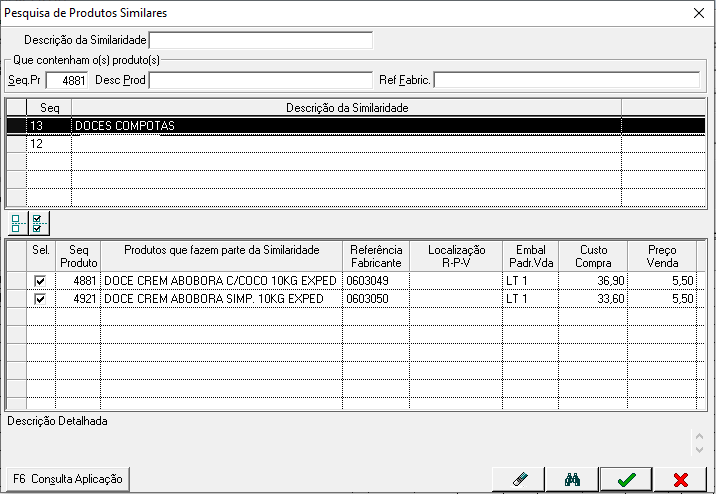Click the Custo Compra column header

593,256
